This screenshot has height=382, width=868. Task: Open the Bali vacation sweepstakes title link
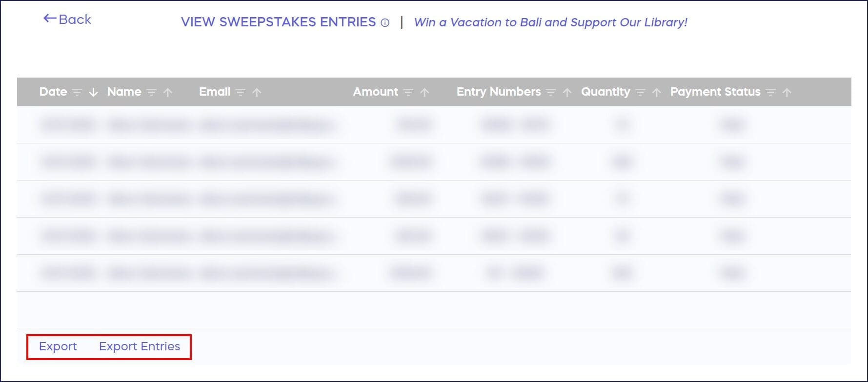550,22
